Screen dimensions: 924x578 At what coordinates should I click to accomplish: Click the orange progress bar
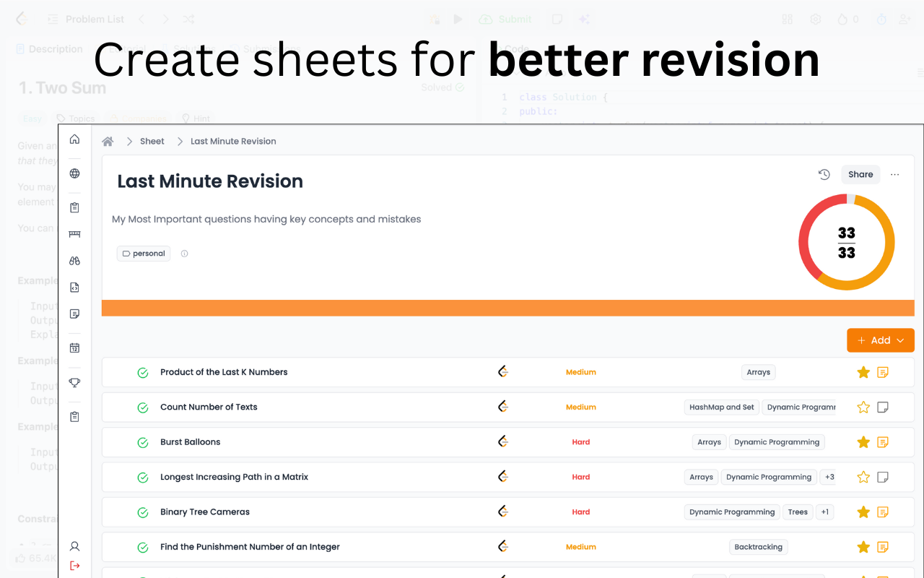(508, 308)
